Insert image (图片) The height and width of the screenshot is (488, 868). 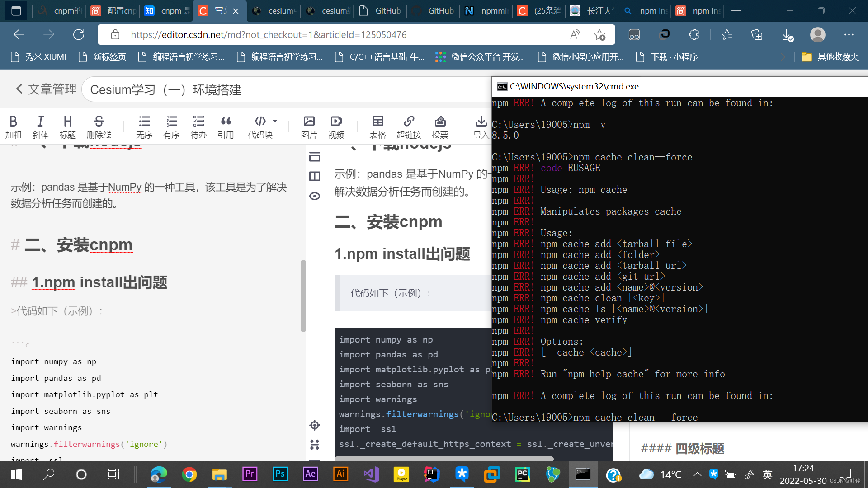(x=309, y=127)
